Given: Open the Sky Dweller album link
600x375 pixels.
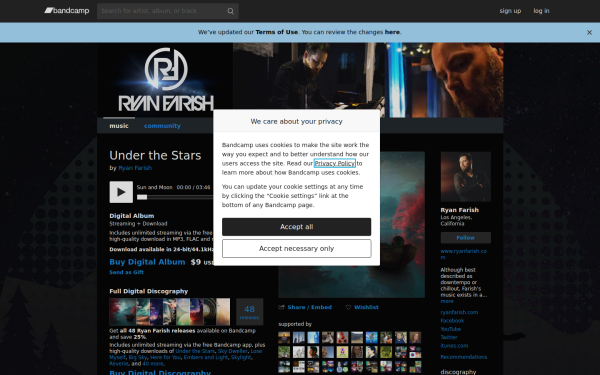Looking at the screenshot, I should click(x=233, y=351).
